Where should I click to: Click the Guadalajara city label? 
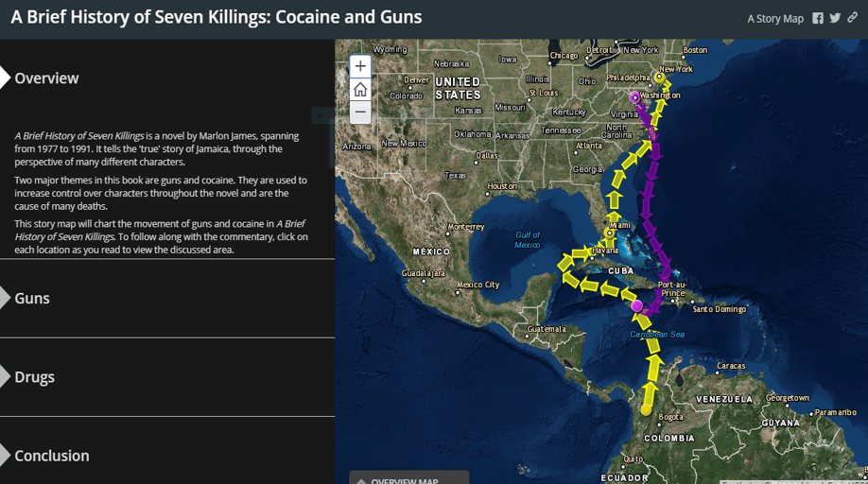tap(423, 273)
